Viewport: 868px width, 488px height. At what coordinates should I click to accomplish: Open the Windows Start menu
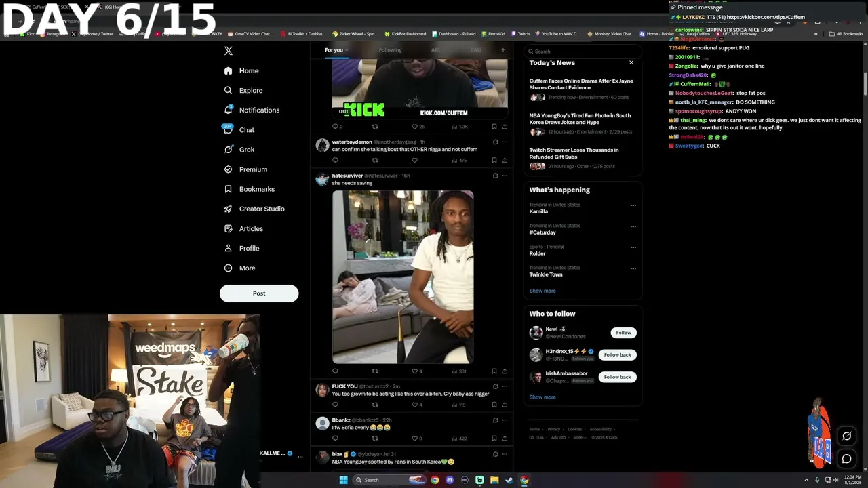(x=343, y=480)
